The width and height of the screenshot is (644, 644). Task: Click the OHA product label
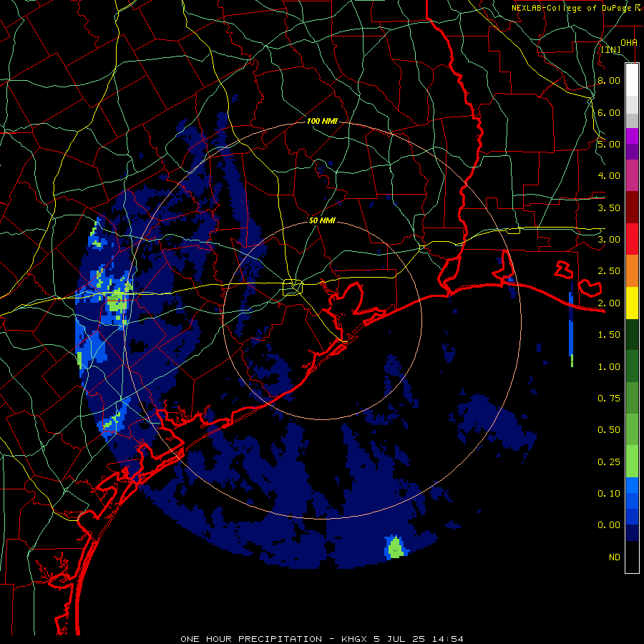pos(629,42)
